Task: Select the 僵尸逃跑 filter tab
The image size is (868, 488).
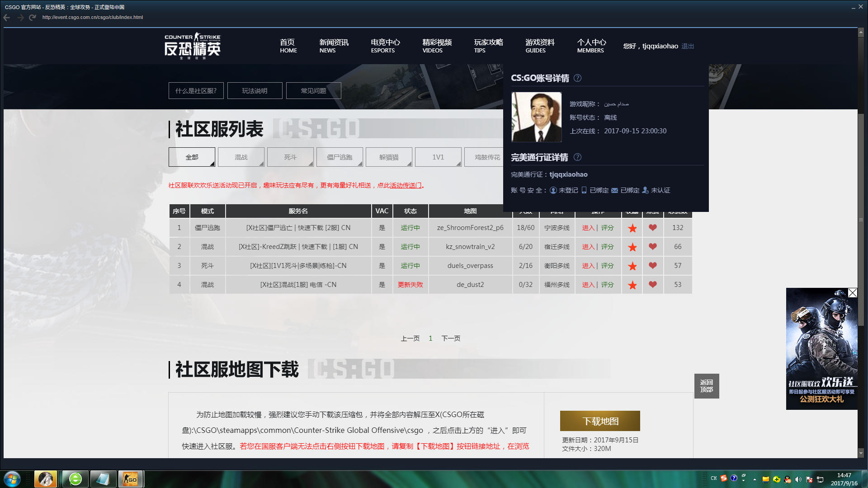Action: click(339, 157)
